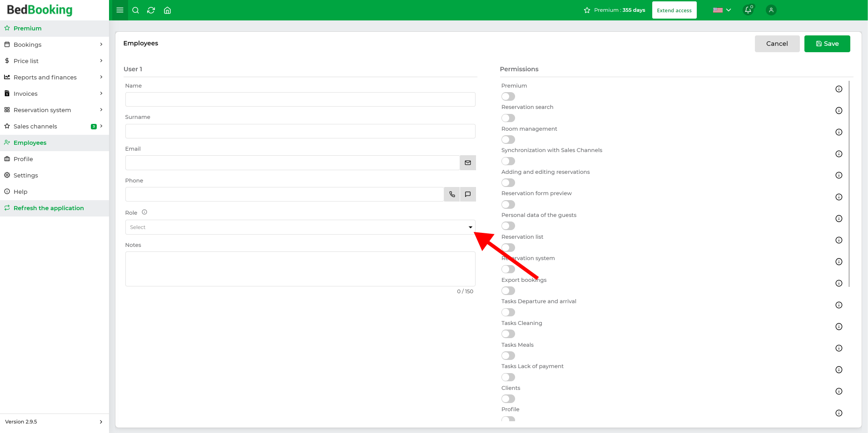
Task: Show info for Tasks Lack of payment
Action: tap(839, 370)
